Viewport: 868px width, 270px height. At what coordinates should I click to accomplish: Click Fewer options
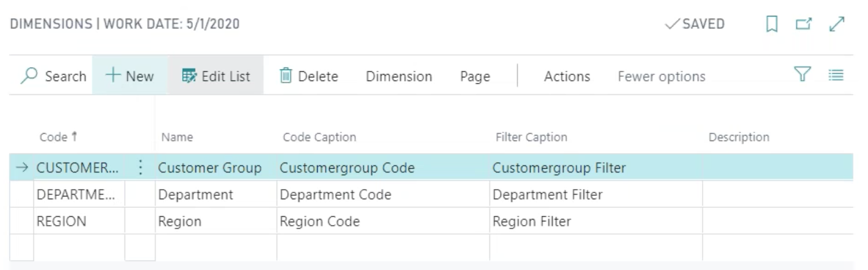pyautogui.click(x=661, y=76)
